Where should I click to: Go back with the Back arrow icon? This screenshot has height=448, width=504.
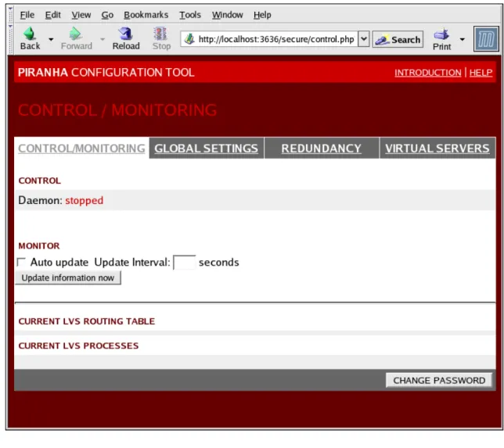click(x=30, y=34)
